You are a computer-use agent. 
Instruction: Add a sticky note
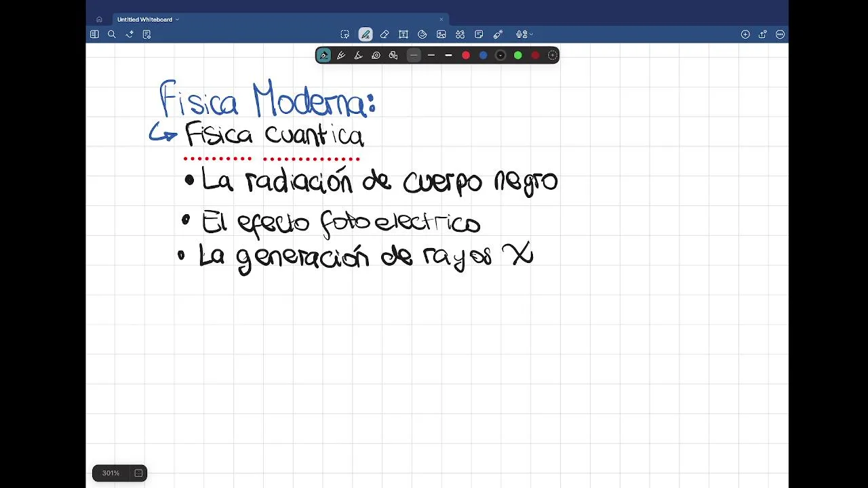pyautogui.click(x=479, y=35)
